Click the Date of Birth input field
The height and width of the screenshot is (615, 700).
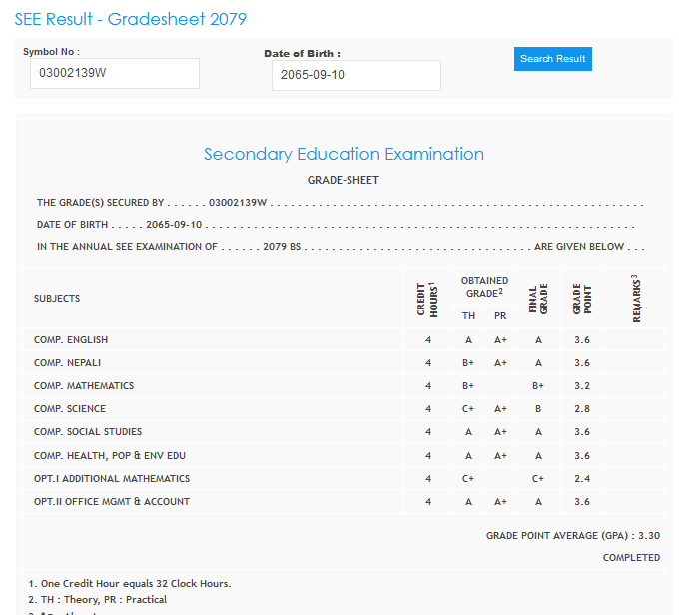[x=355, y=75]
